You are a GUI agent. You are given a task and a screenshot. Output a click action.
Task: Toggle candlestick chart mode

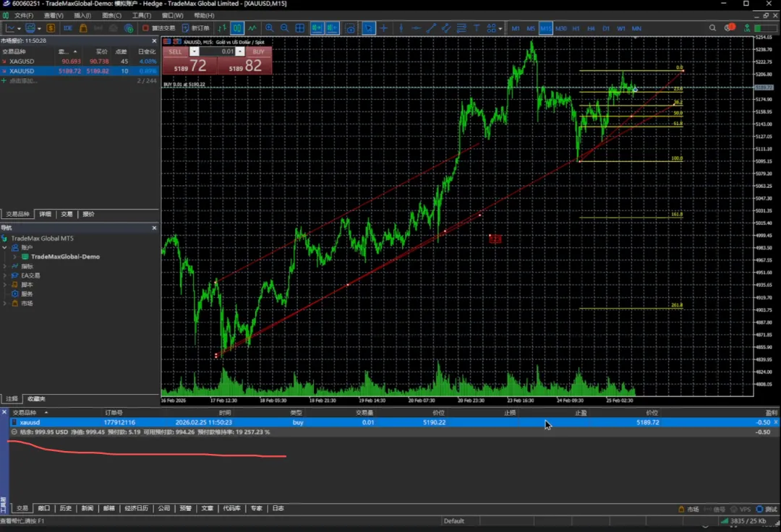(x=236, y=28)
